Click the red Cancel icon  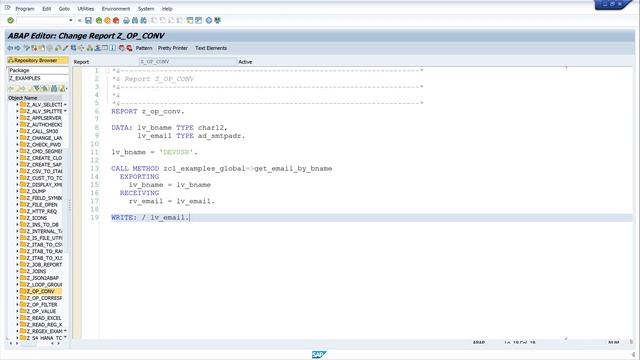[x=116, y=20]
